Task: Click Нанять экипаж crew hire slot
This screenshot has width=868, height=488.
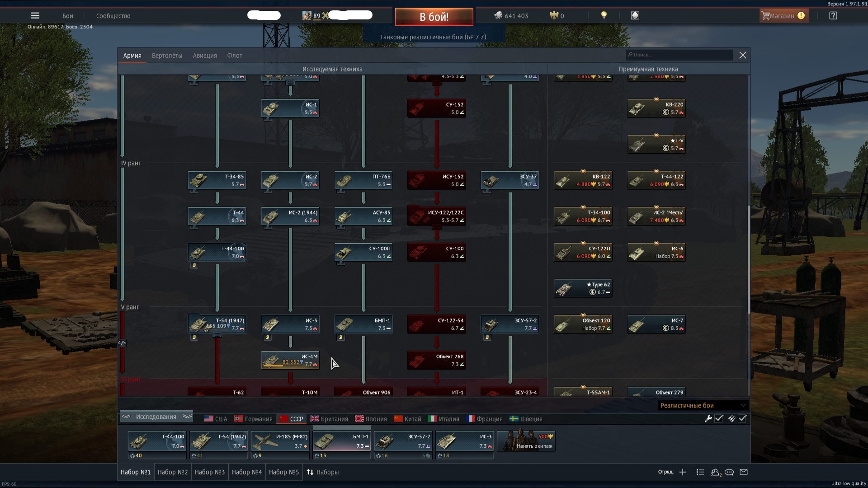Action: click(526, 441)
